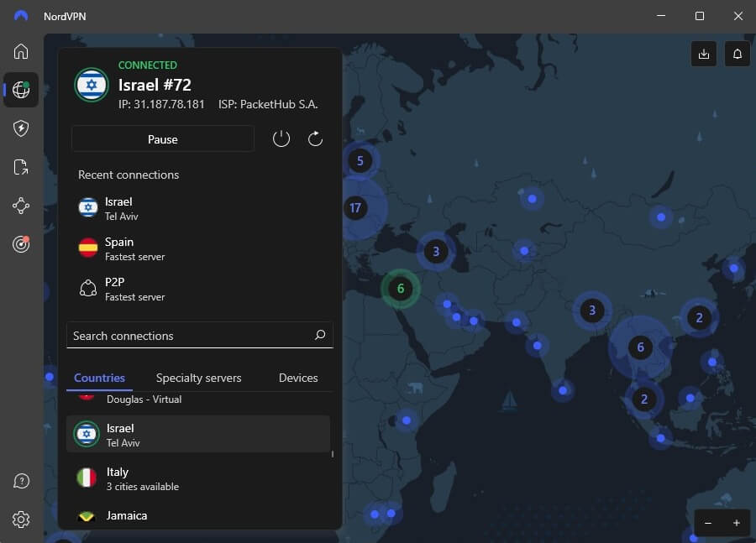Image resolution: width=756 pixels, height=543 pixels.
Task: Switch to the Devices tab
Action: tap(298, 378)
